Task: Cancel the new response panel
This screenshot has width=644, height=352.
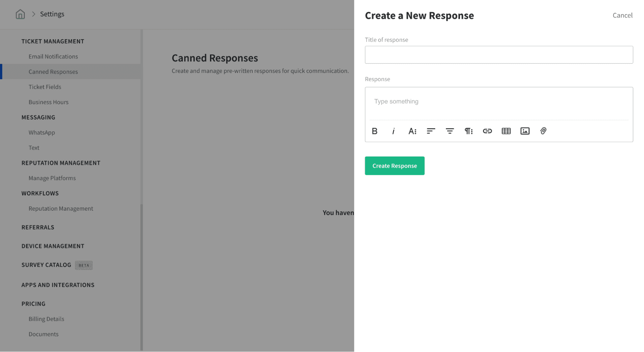Action: 622,15
